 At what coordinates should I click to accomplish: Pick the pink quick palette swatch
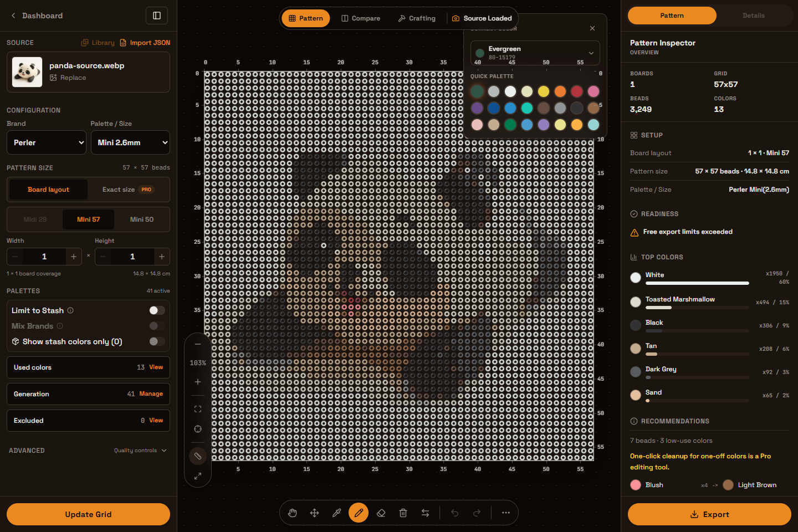click(x=594, y=91)
